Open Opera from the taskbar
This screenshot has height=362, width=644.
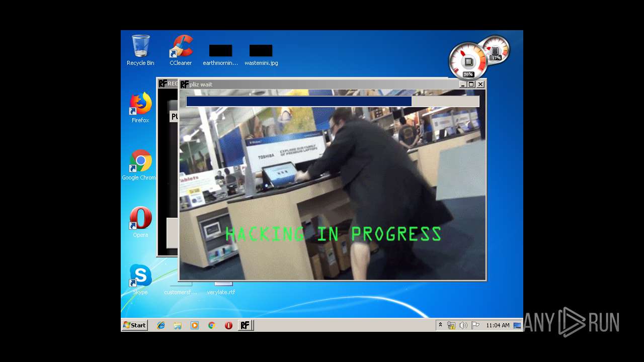228,325
